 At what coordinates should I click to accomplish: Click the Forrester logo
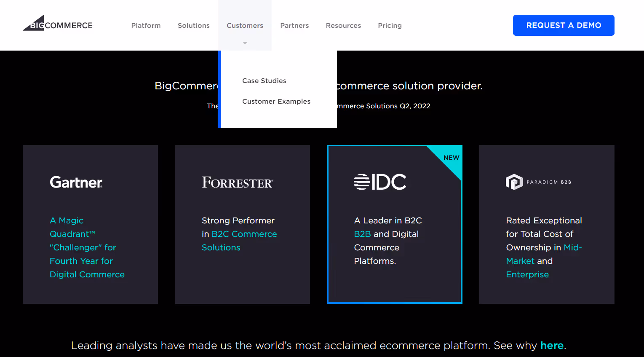pyautogui.click(x=237, y=182)
